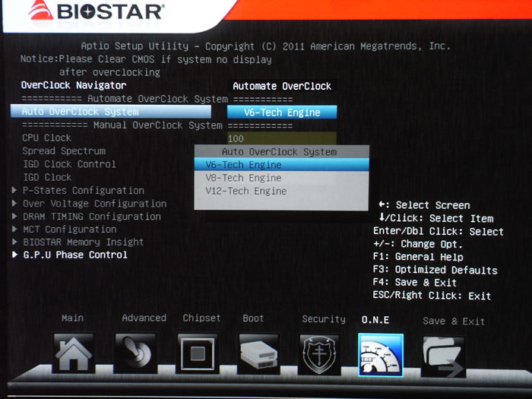This screenshot has height=399, width=532.
Task: Switch to the Security tab label
Action: click(324, 319)
